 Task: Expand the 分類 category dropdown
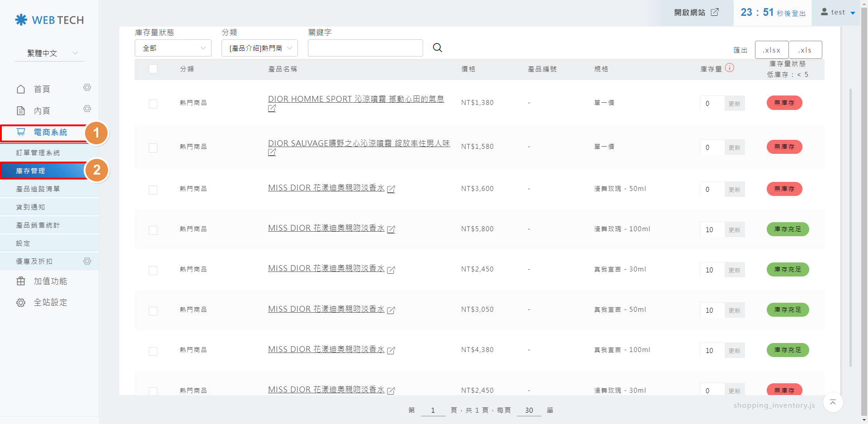tap(259, 48)
